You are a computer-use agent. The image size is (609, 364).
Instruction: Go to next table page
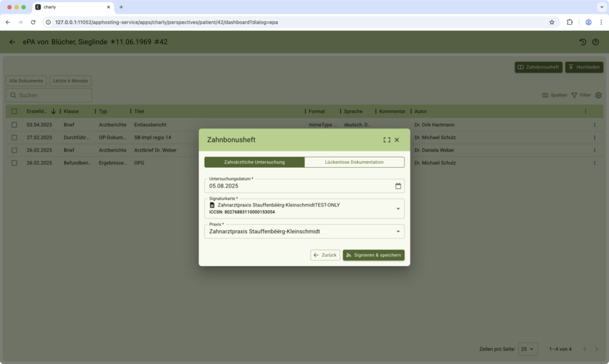tap(597, 349)
